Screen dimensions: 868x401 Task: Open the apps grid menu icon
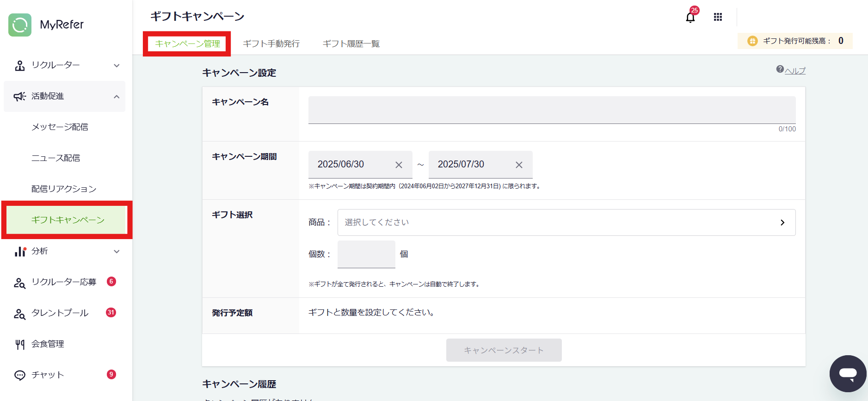tap(718, 17)
